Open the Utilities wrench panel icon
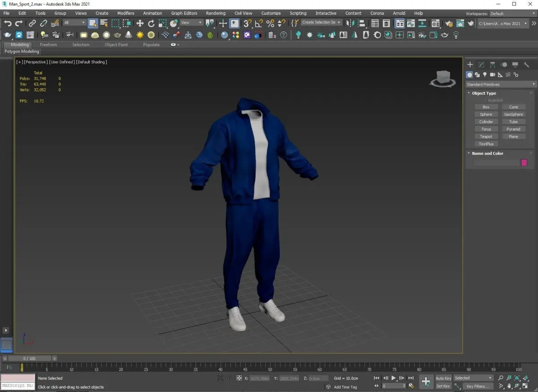 526,65
